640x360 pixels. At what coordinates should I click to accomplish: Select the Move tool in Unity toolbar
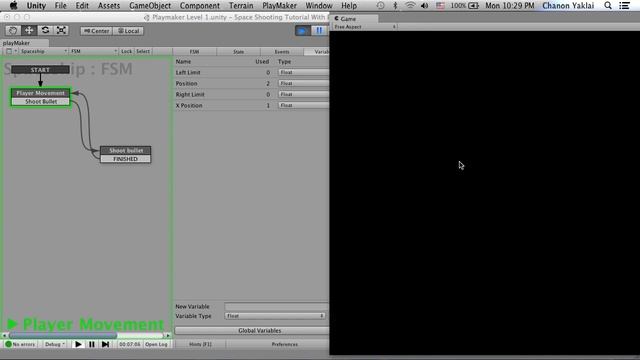coord(29,31)
